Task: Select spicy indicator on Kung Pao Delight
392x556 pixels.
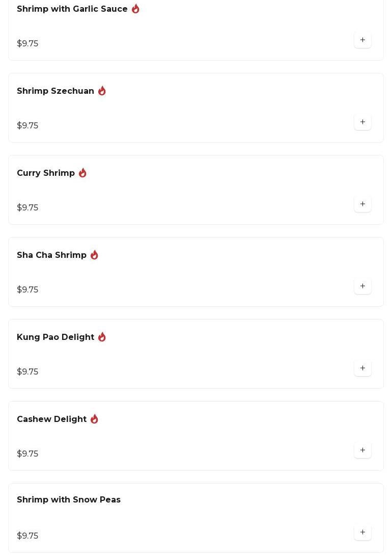Action: [102, 337]
